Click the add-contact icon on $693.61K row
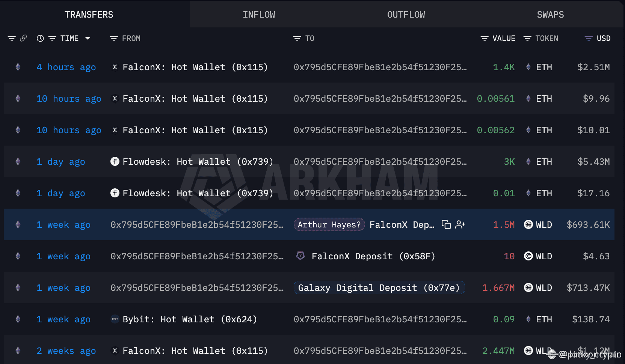The width and height of the screenshot is (625, 364). (460, 225)
